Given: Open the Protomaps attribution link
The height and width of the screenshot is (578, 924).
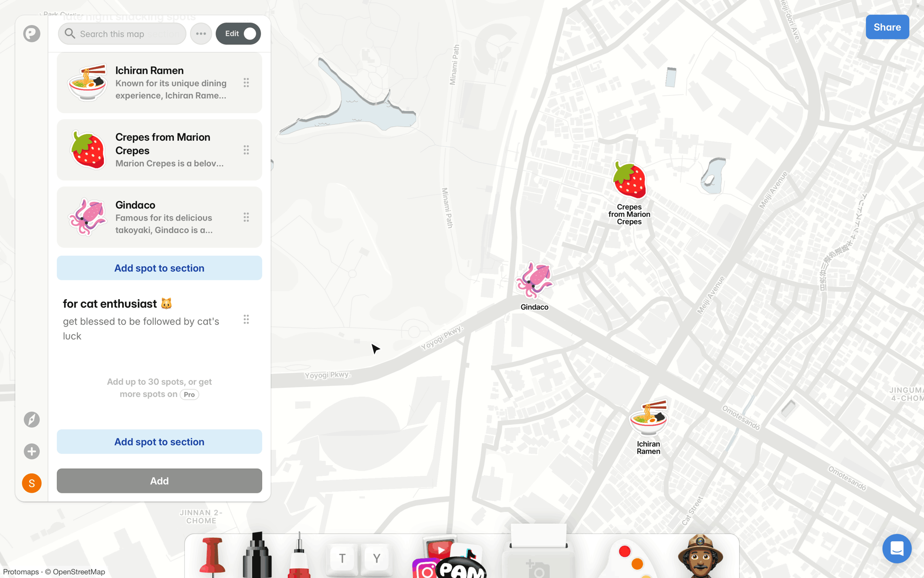Looking at the screenshot, I should 21,572.
